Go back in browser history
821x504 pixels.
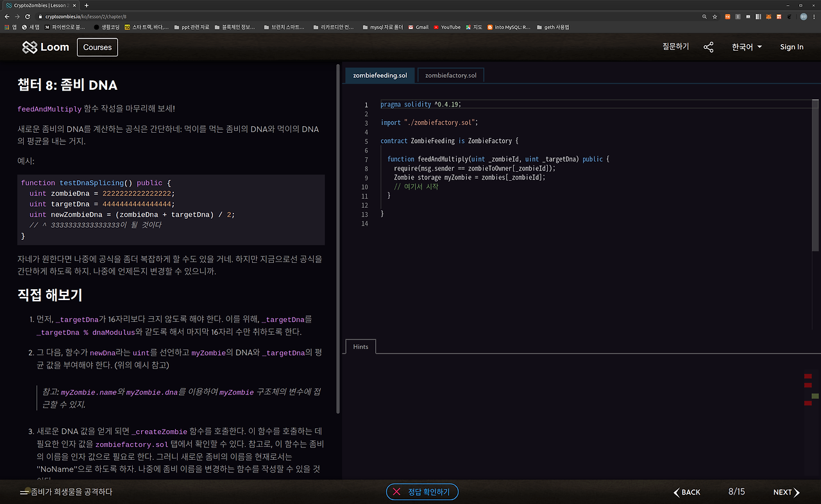[6, 16]
